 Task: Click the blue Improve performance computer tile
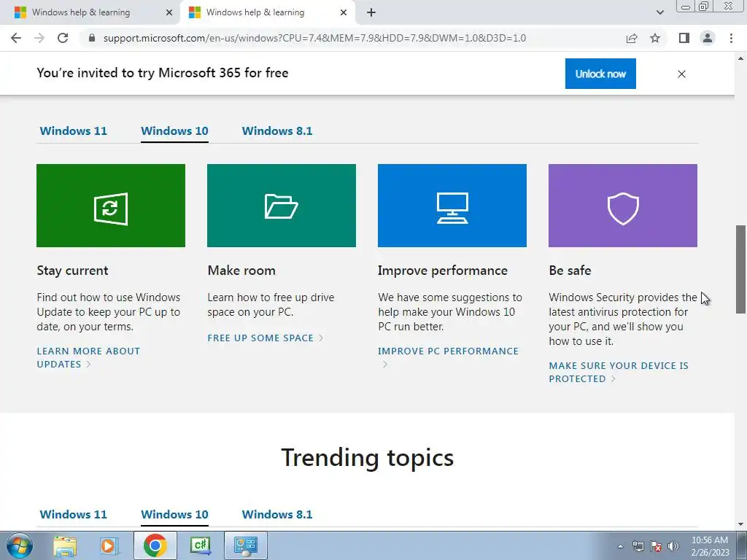(452, 206)
